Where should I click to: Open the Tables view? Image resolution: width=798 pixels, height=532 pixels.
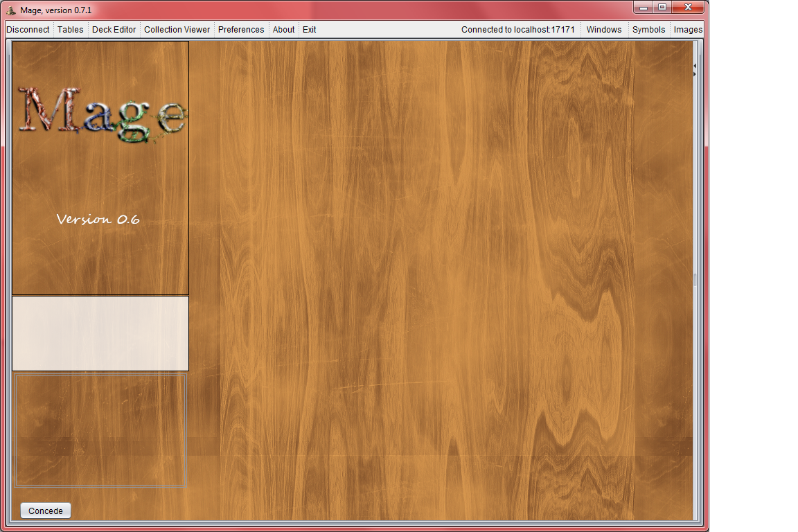(x=70, y=30)
